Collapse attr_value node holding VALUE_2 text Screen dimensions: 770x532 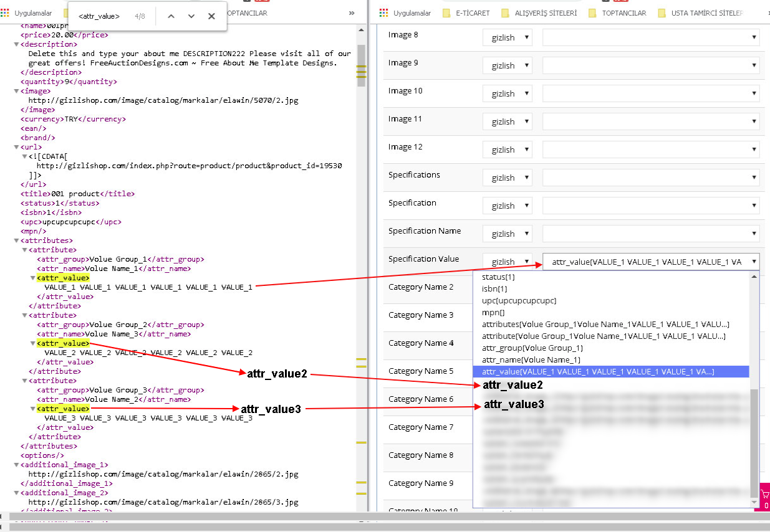click(x=32, y=343)
